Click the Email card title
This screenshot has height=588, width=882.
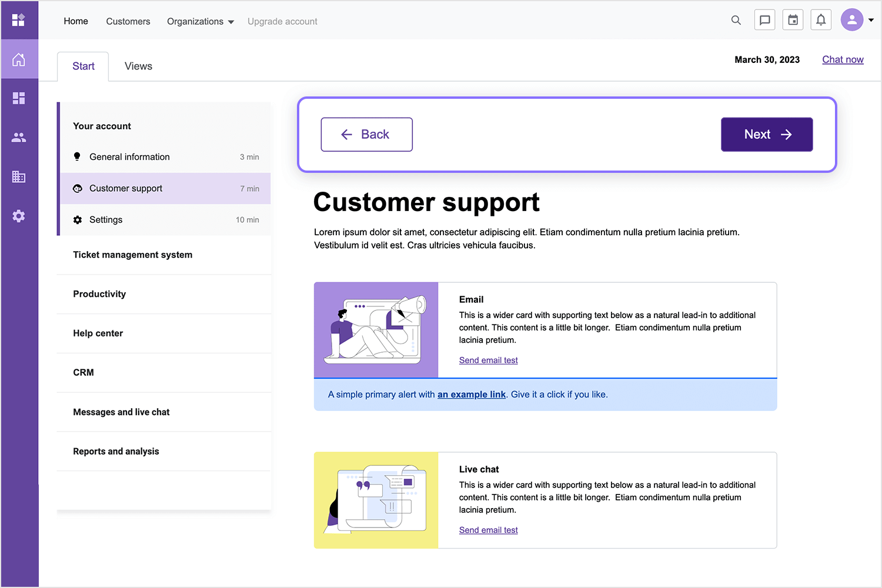coord(472,299)
